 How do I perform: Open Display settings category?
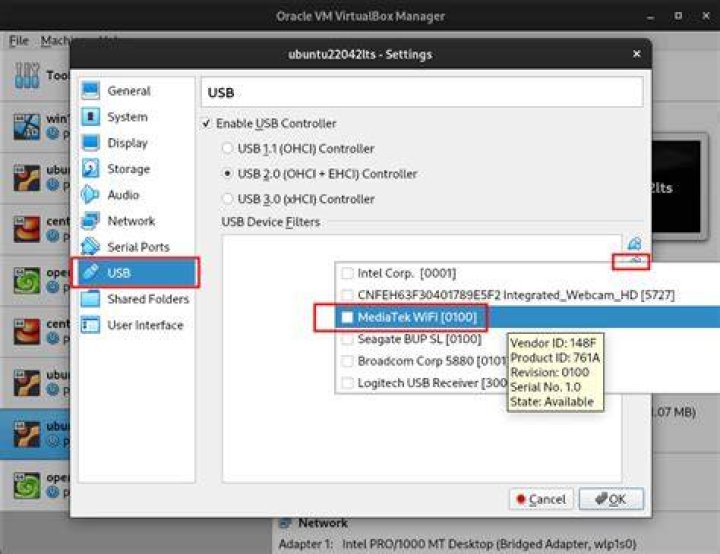[x=136, y=143]
